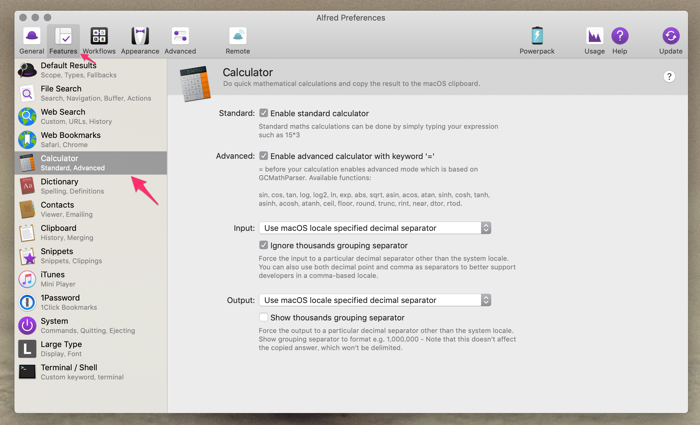Select the Features toolbar icon

(x=63, y=36)
